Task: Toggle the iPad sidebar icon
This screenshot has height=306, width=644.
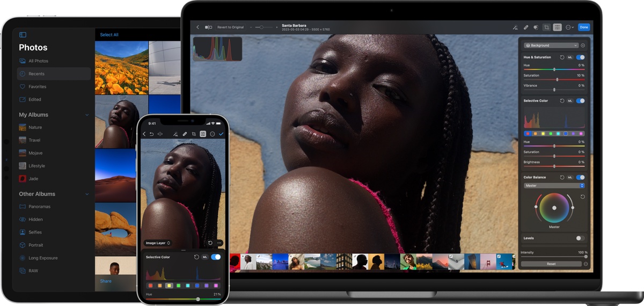Action: [x=23, y=35]
